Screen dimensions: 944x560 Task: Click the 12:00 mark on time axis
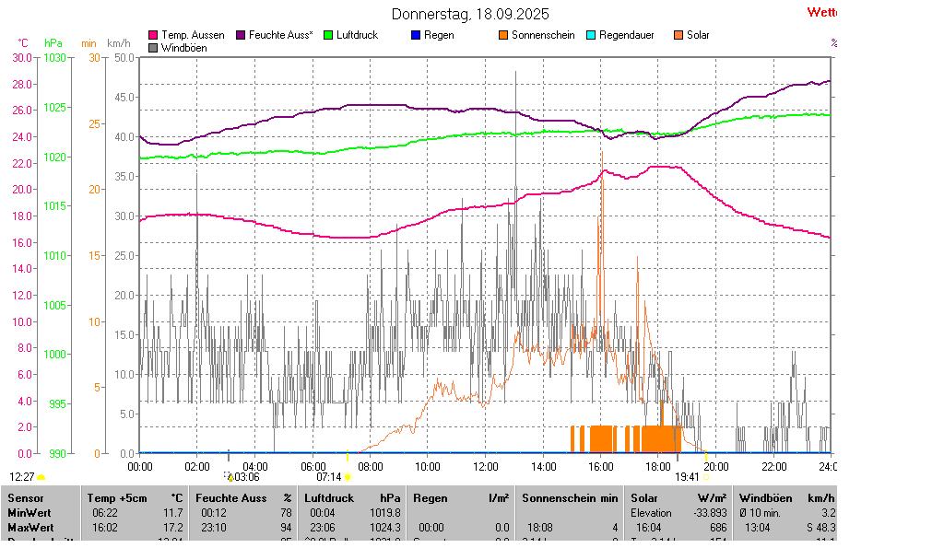click(x=486, y=467)
